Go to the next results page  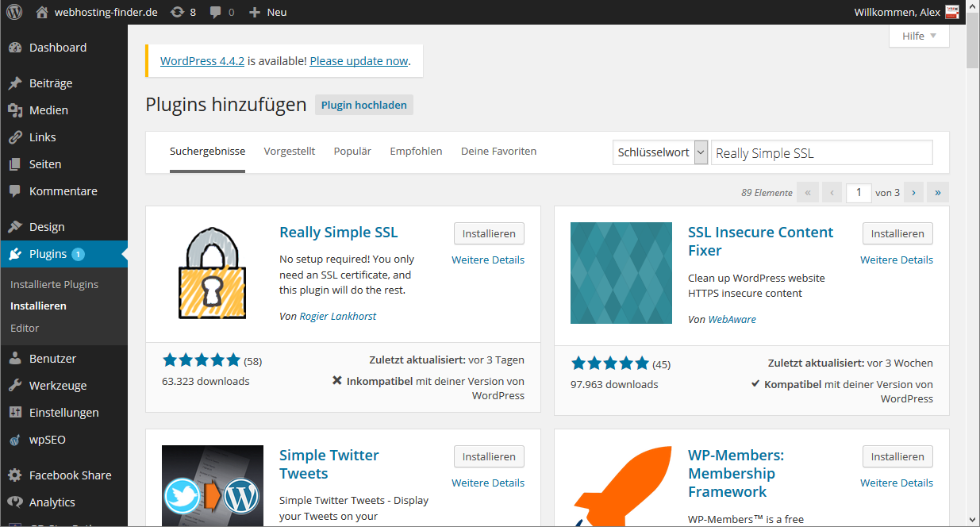913,192
